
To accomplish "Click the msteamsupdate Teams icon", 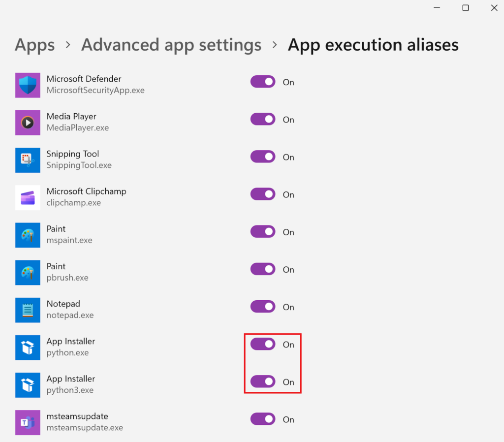I will (x=28, y=422).
